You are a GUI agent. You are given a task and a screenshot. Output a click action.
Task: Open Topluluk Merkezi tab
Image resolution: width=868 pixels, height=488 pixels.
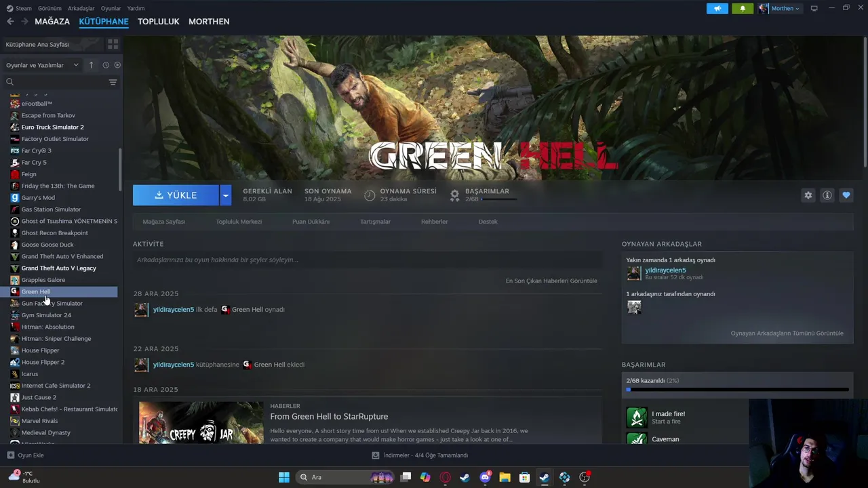coord(239,222)
